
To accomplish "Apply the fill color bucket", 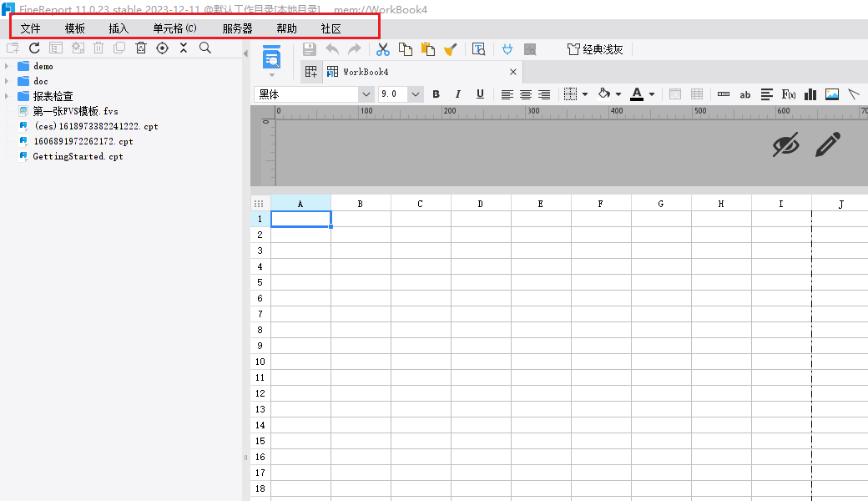I will 604,94.
